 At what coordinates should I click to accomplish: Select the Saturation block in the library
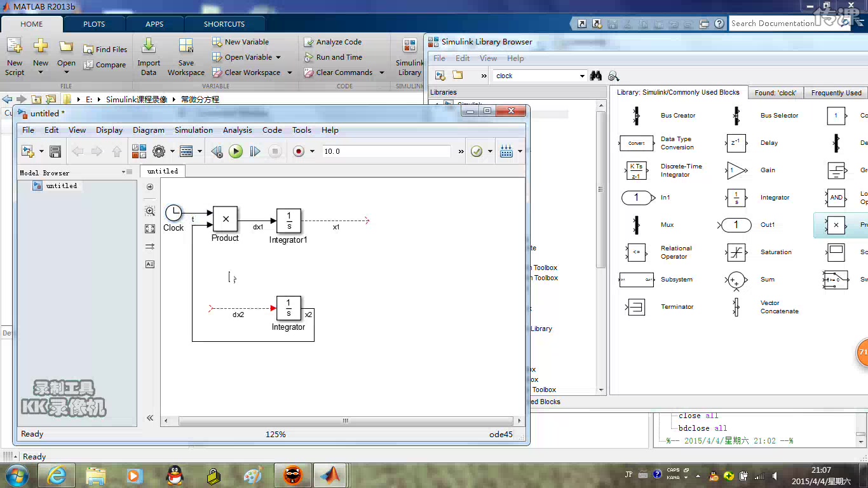pos(736,252)
